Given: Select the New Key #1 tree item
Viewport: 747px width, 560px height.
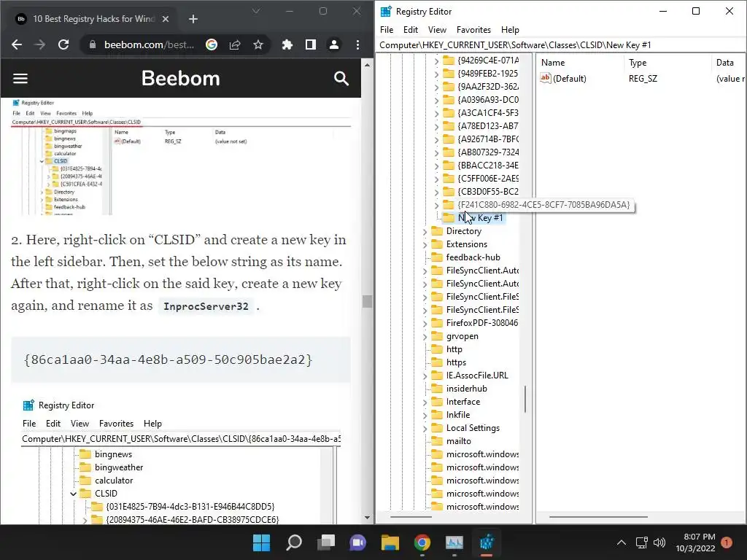Looking at the screenshot, I should click(480, 217).
